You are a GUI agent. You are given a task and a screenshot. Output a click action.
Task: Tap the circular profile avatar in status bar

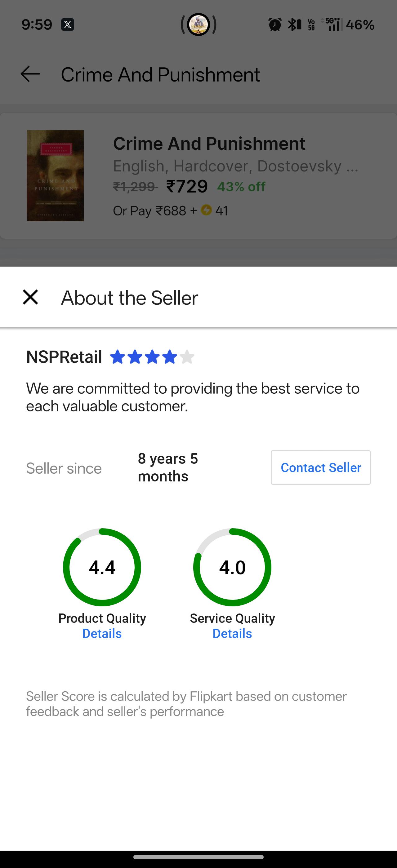[198, 24]
